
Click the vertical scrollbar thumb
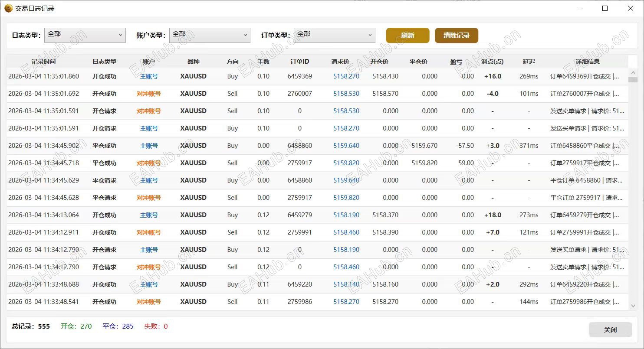point(633,79)
